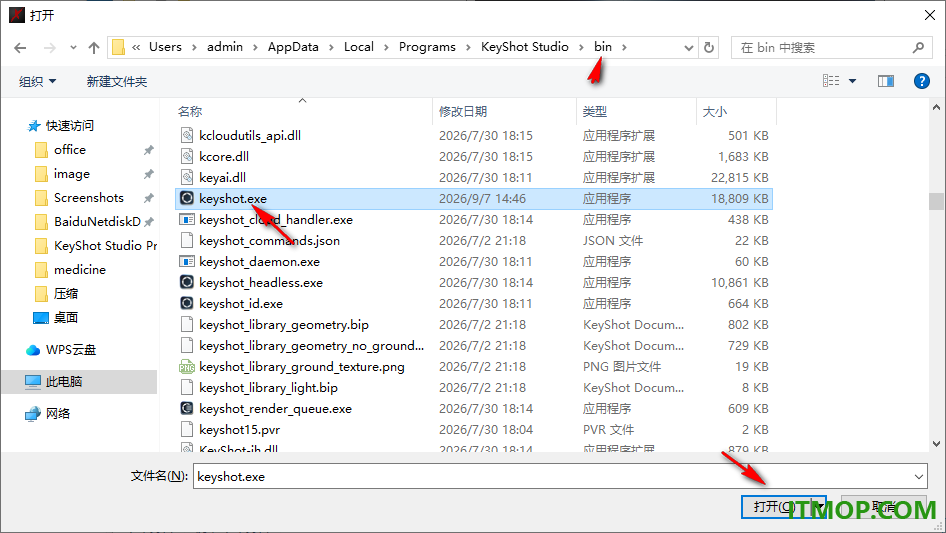The height and width of the screenshot is (533, 946).
Task: Select keyshot_library_geometry_no_ground file
Action: (x=311, y=346)
